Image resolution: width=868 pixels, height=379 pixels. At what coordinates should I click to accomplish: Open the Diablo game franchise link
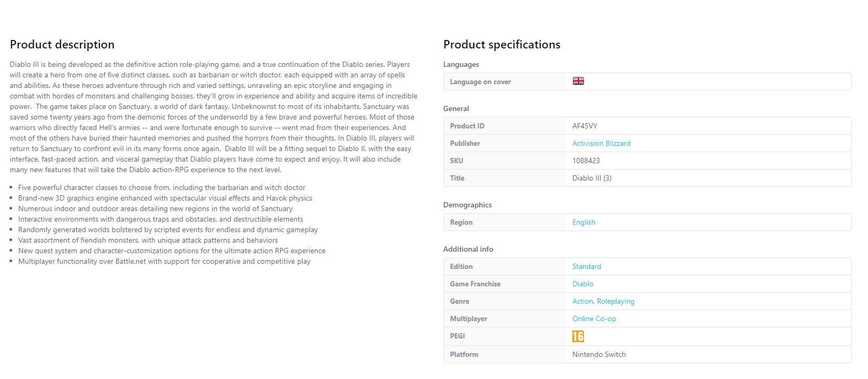coord(582,284)
